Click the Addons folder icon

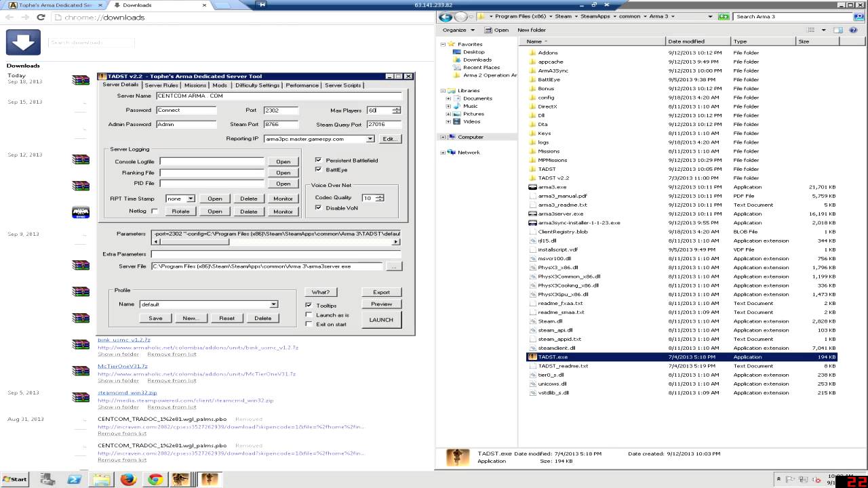tap(532, 53)
